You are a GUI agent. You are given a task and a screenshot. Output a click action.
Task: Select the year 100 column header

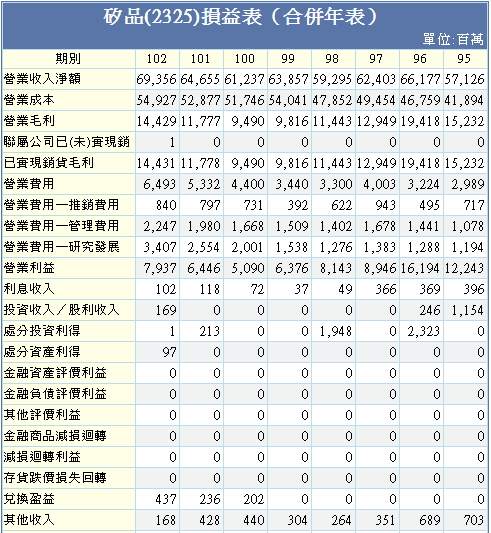pos(245,59)
